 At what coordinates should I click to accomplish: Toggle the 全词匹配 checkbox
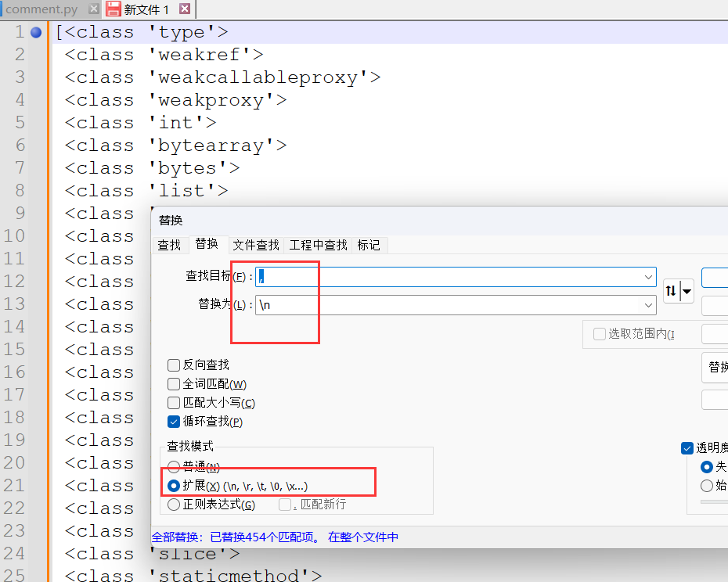[x=174, y=384]
